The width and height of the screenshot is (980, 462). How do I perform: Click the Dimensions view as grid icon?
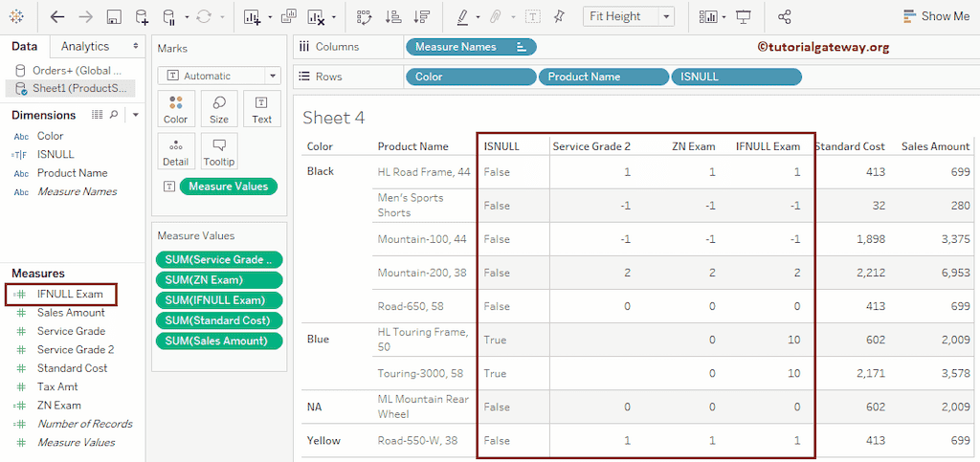pyautogui.click(x=97, y=115)
